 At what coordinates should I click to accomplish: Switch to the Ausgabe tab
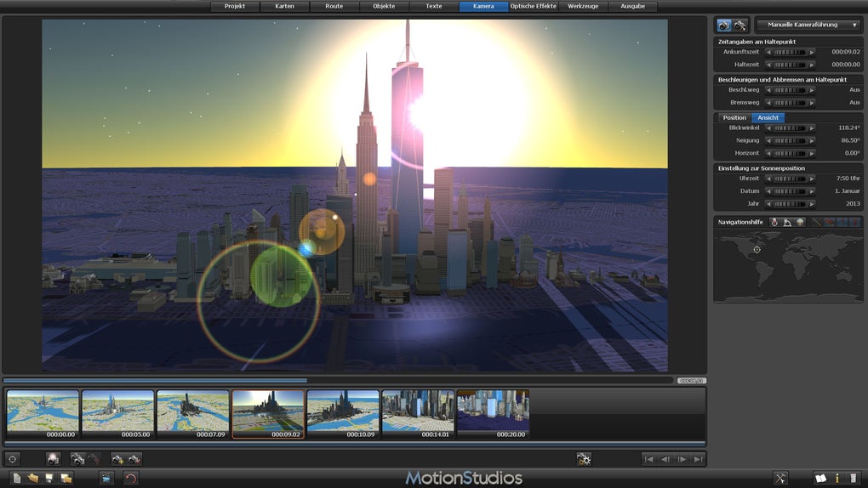tap(633, 6)
